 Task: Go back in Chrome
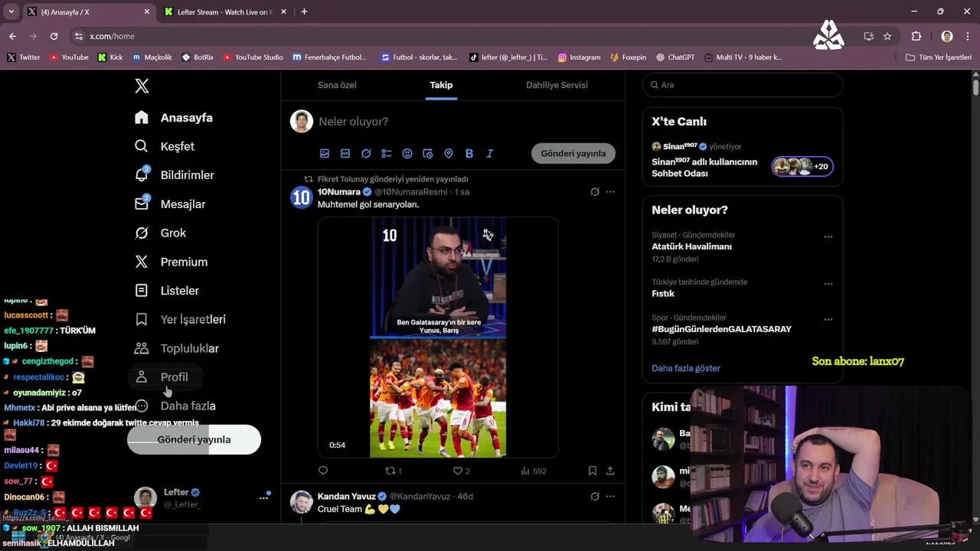tap(12, 36)
